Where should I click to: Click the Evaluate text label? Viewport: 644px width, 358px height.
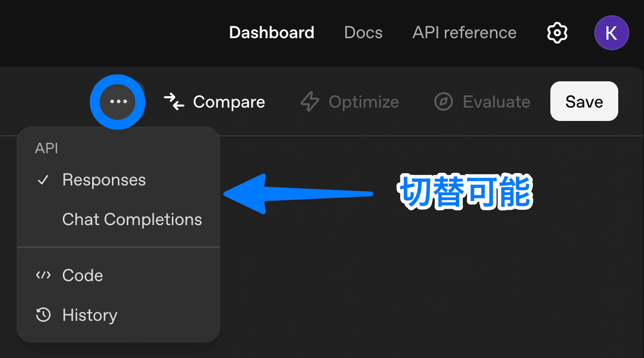click(496, 102)
